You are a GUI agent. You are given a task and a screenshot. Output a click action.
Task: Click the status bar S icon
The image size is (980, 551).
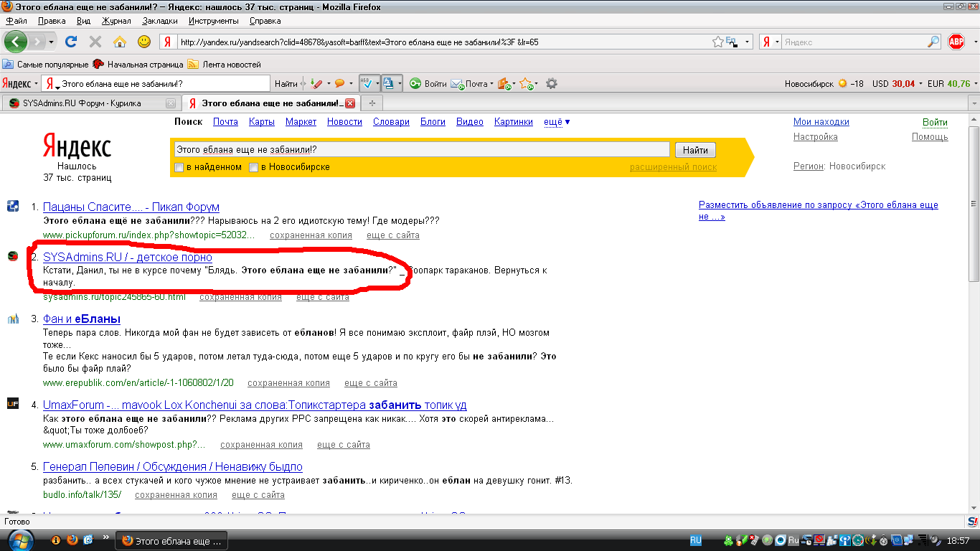coord(972,522)
